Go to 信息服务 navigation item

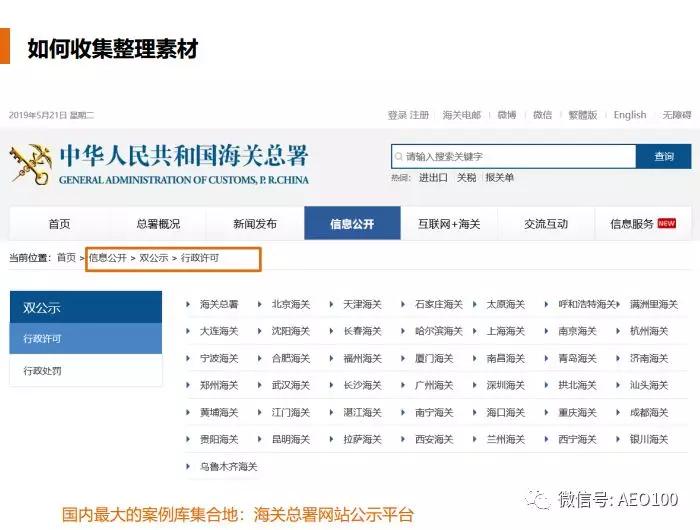coord(632,224)
